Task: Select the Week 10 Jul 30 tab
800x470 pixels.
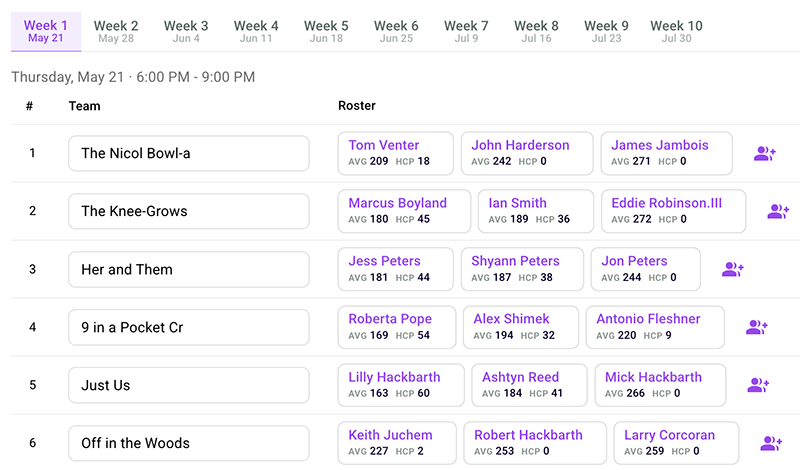Action: tap(676, 31)
